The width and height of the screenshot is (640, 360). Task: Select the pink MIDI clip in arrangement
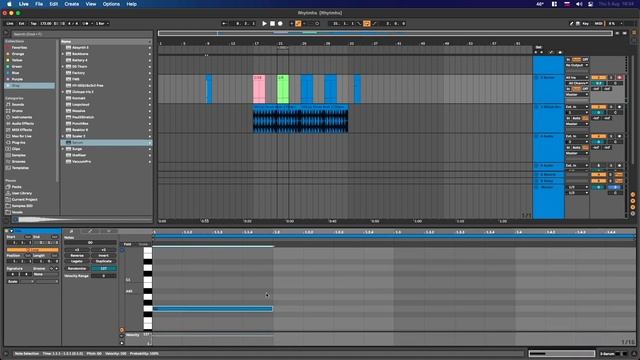pos(259,89)
